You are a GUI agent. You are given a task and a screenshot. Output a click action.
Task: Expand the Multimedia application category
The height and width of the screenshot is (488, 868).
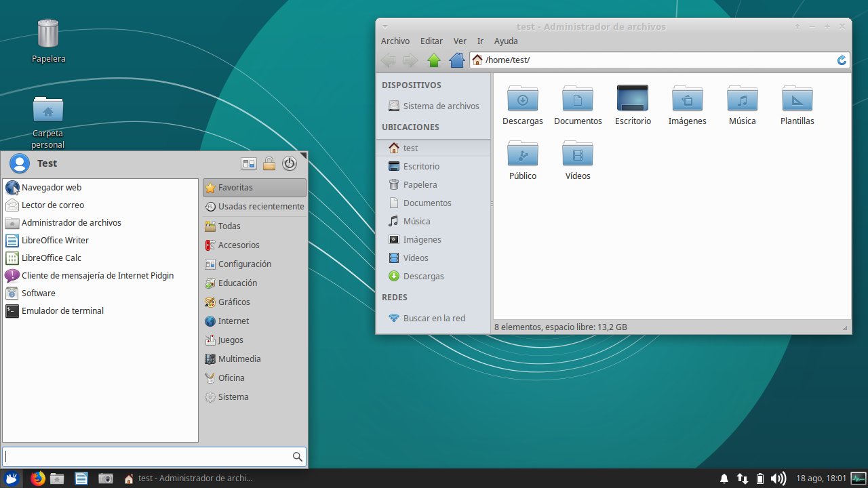tap(239, 359)
